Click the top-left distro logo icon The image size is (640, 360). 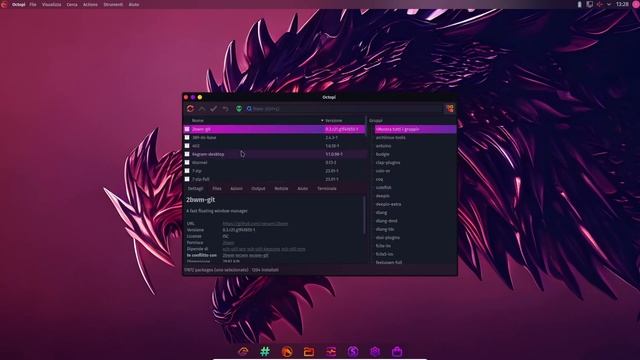pyautogui.click(x=4, y=4)
